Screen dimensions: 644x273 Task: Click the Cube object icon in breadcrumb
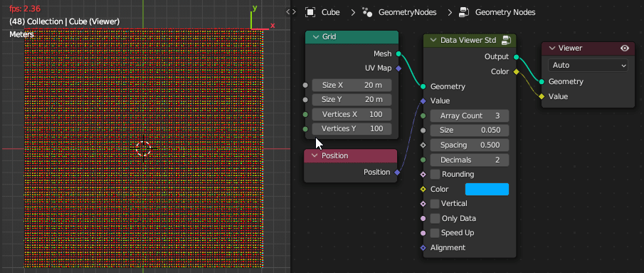[x=310, y=12]
